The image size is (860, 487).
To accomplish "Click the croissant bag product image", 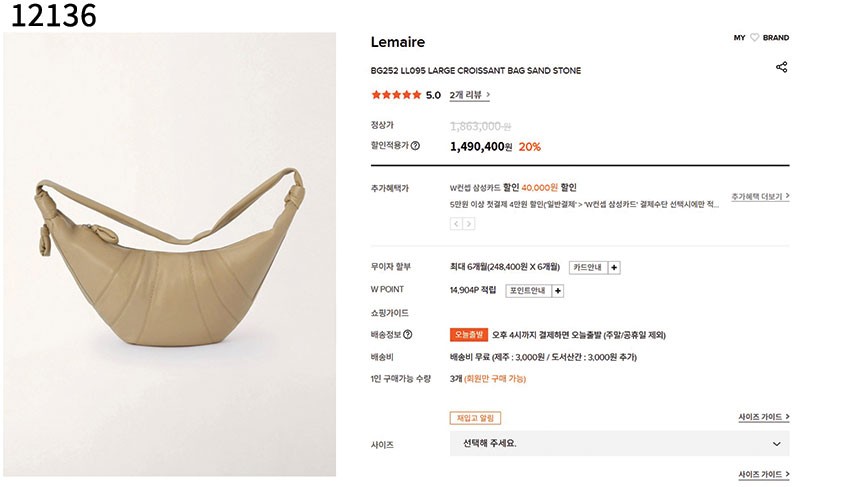I will coord(170,255).
